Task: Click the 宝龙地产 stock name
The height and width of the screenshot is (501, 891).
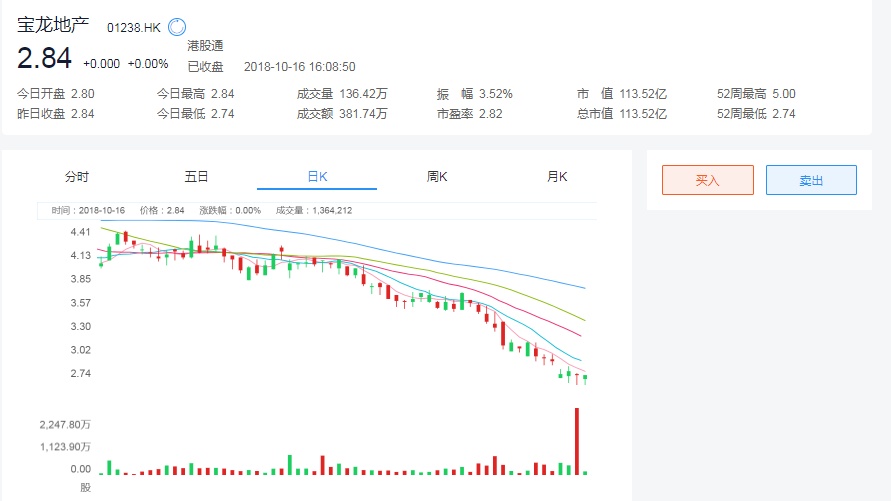Action: 54,26
